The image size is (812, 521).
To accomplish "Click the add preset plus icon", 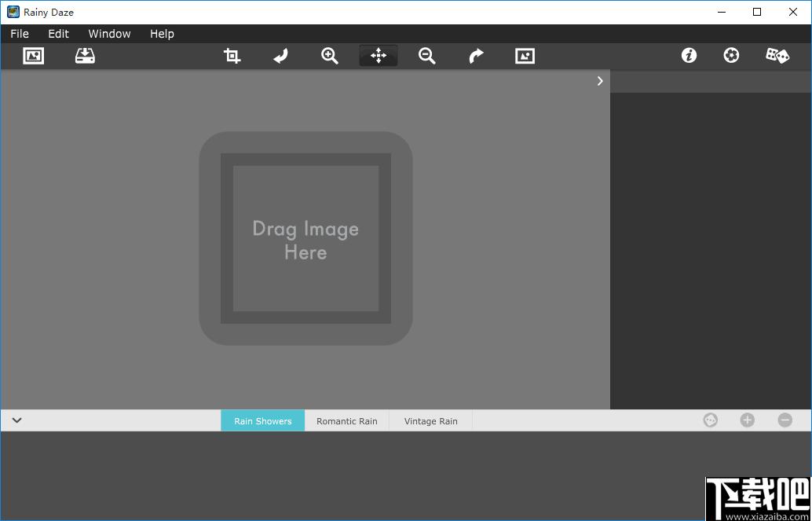I will [x=748, y=420].
